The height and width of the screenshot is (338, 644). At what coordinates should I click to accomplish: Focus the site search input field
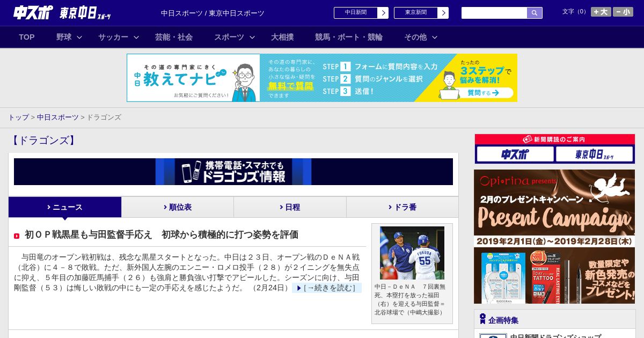(x=494, y=13)
